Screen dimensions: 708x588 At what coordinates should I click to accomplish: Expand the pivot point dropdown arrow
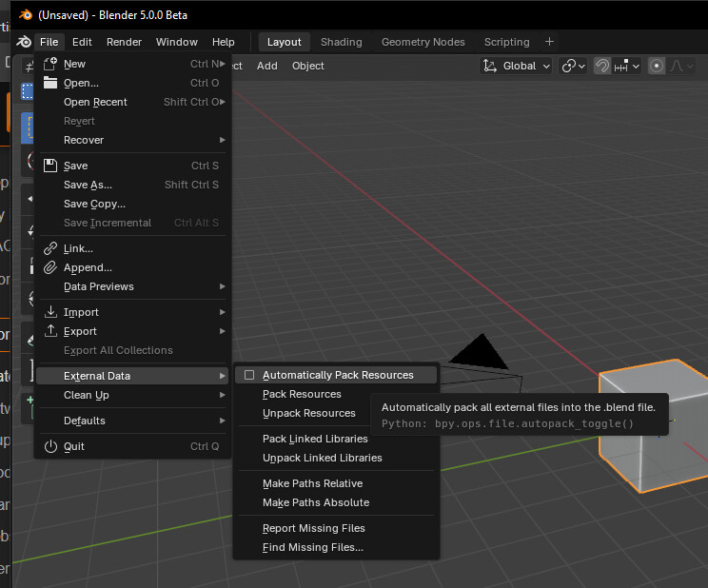tap(581, 67)
